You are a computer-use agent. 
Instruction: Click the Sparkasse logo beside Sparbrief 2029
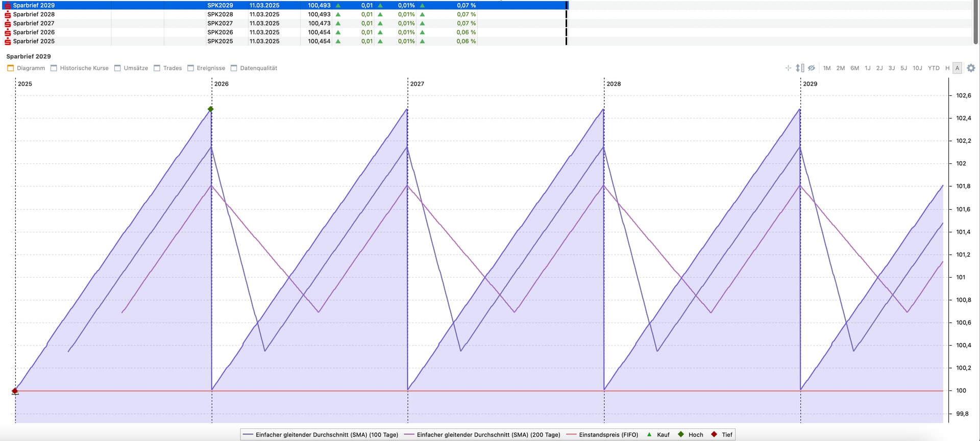pos(8,6)
